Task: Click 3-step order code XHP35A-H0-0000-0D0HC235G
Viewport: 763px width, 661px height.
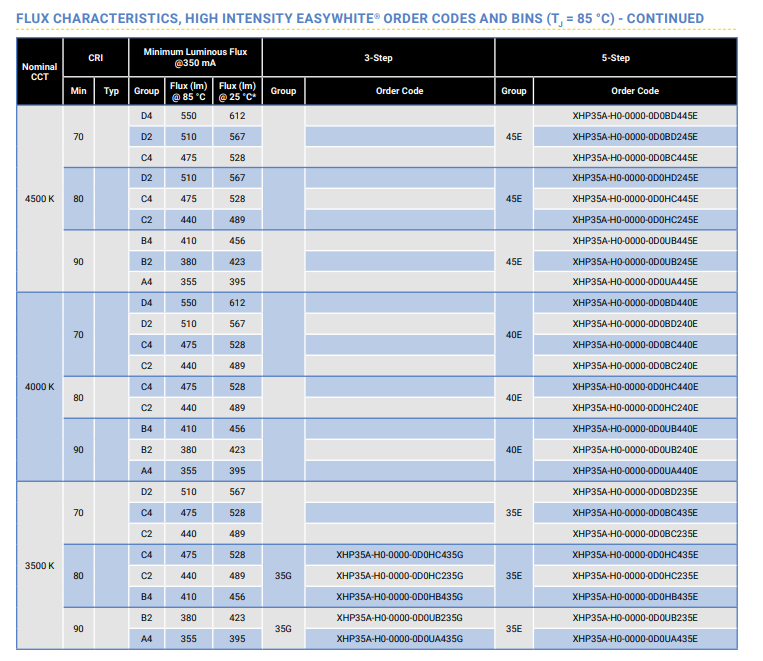Action: pyautogui.click(x=400, y=576)
